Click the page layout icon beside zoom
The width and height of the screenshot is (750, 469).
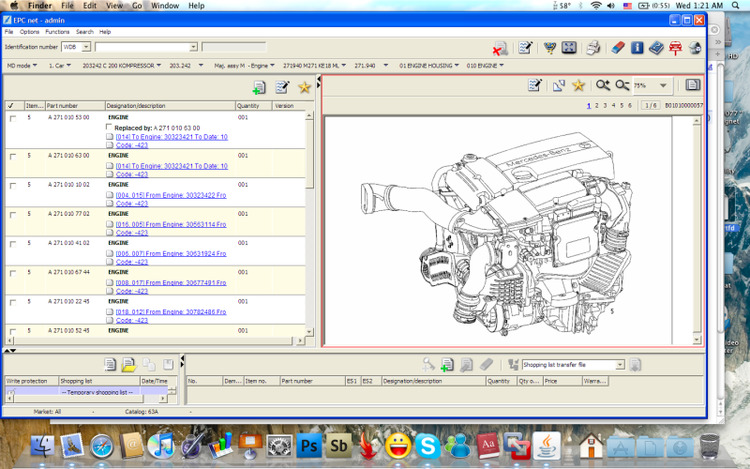[692, 85]
